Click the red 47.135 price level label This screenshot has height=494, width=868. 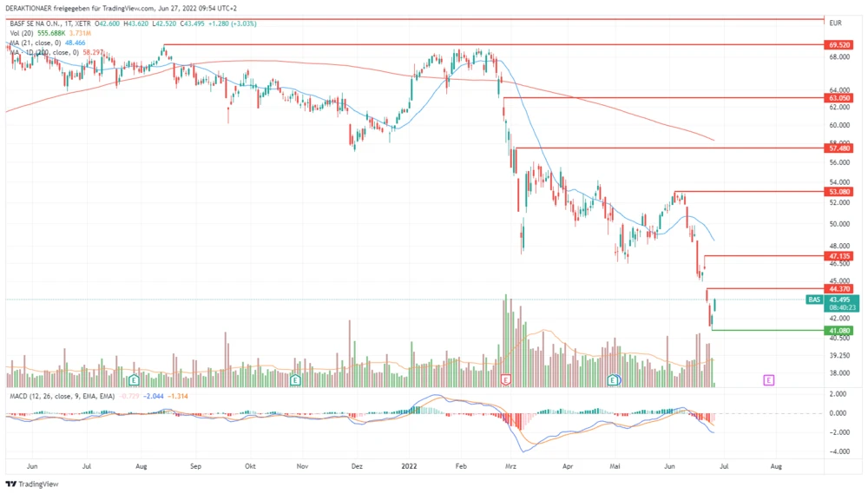click(838, 256)
